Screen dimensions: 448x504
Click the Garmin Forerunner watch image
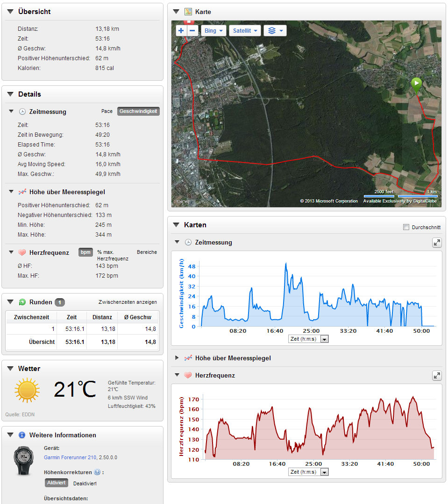click(x=23, y=460)
